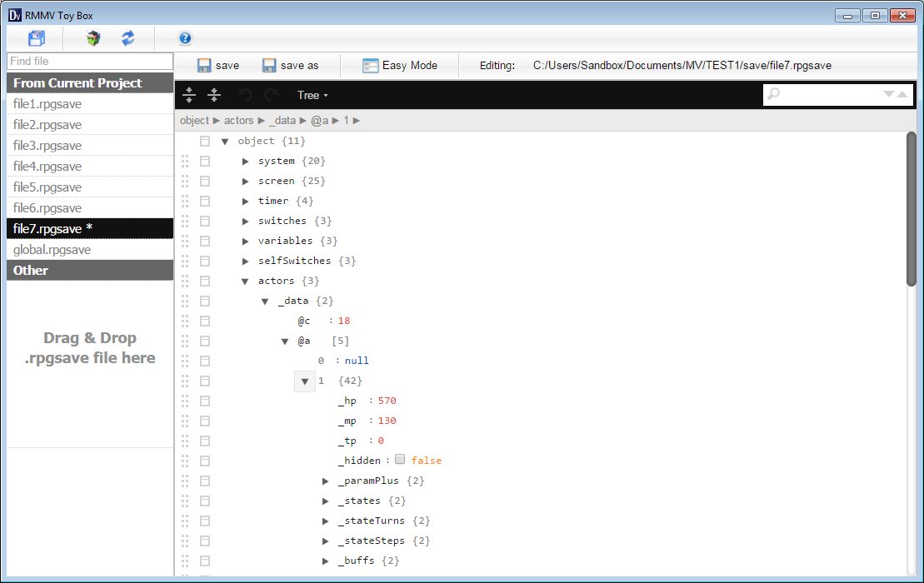
Task: Save the current file
Action: [218, 65]
